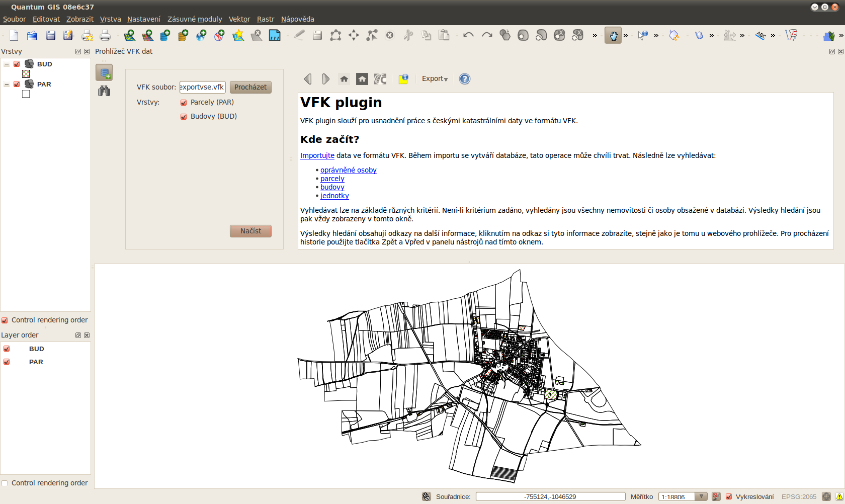This screenshot has width=845, height=504.
Task: Collapse the BUD layer tree node
Action: pyautogui.click(x=7, y=64)
